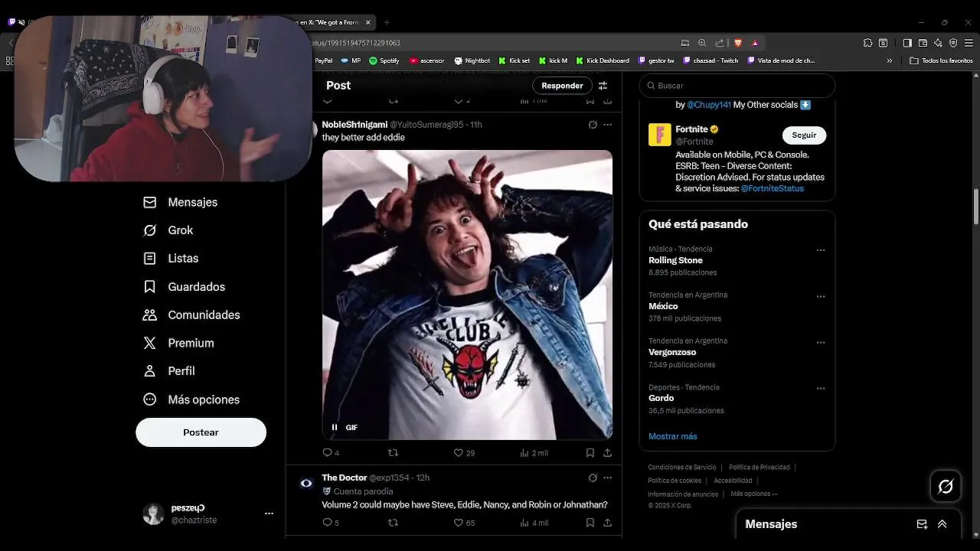Open Spotify bookmark

coord(384,60)
